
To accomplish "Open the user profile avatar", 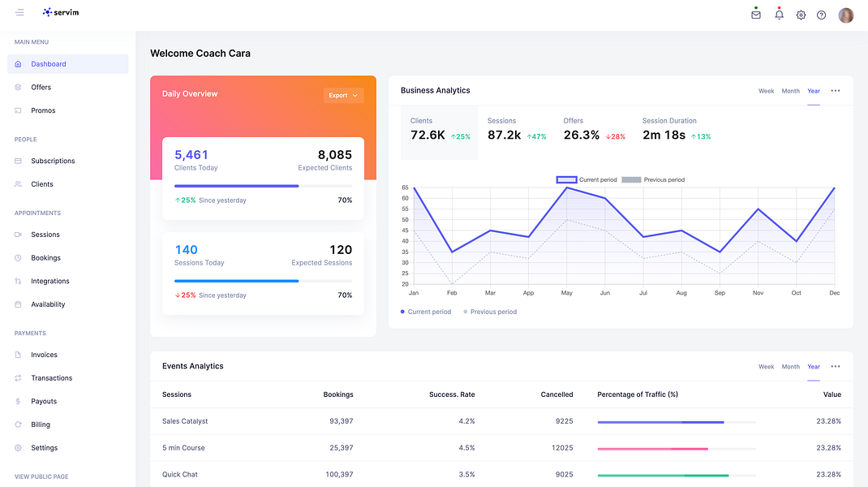I will pyautogui.click(x=846, y=15).
